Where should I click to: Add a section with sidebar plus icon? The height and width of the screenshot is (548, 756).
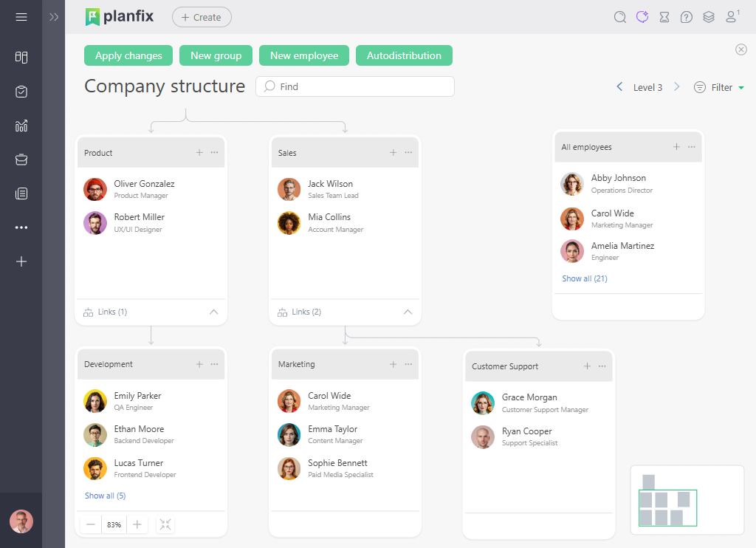click(21, 261)
